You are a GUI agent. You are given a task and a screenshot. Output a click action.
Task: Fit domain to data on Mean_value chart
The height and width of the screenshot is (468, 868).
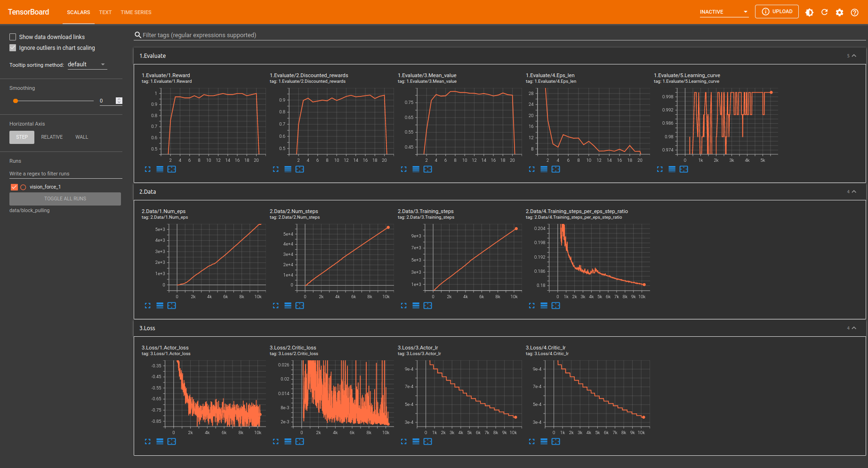click(x=428, y=169)
